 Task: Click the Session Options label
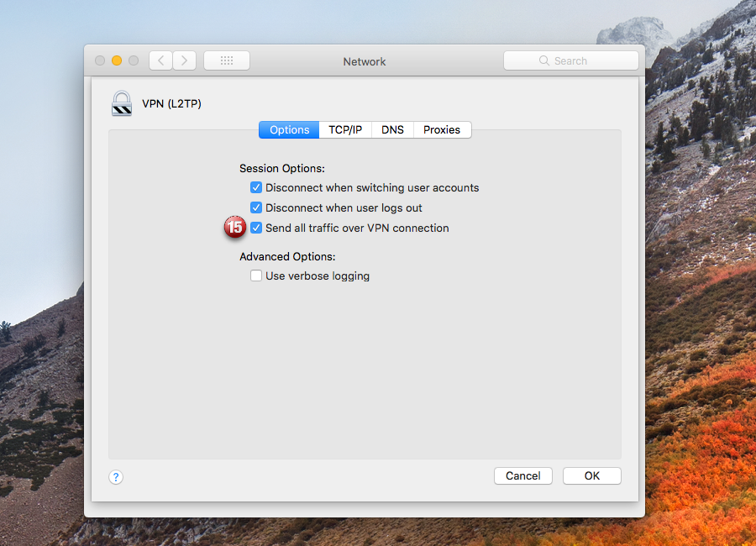click(282, 168)
